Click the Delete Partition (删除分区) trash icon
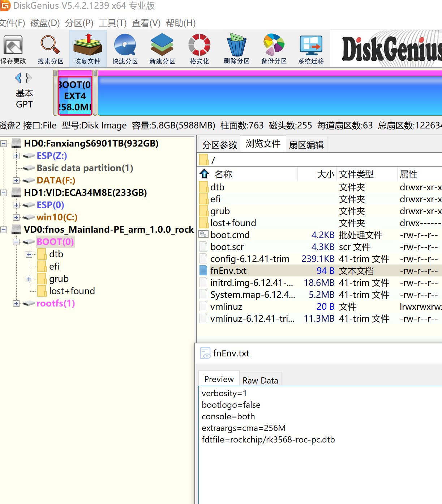The width and height of the screenshot is (442, 504). click(236, 49)
